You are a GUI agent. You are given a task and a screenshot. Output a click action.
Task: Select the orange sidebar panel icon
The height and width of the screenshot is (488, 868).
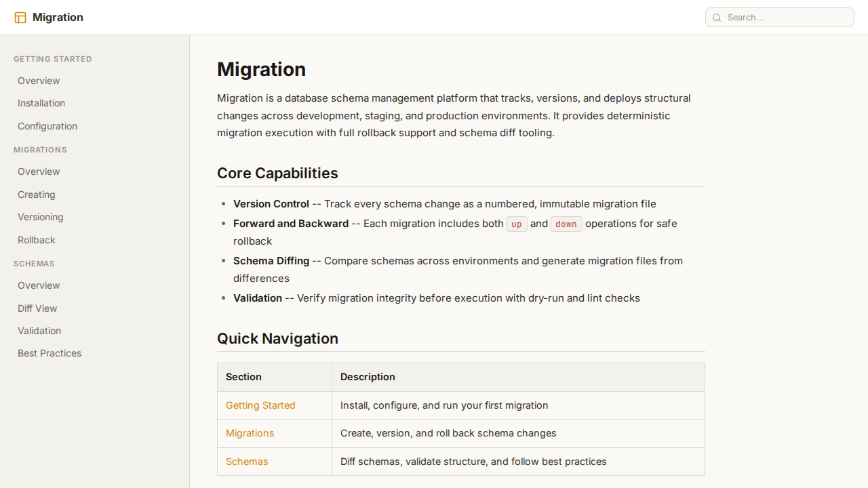tap(20, 17)
